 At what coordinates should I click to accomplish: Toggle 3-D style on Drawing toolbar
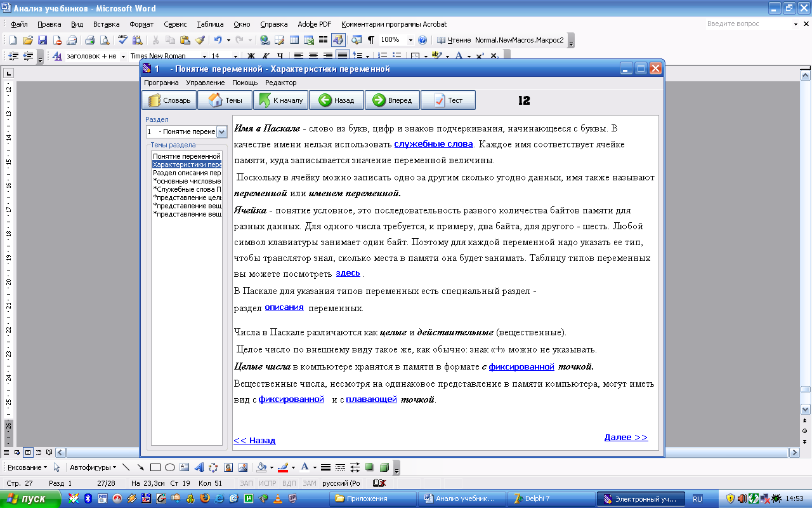tap(384, 467)
